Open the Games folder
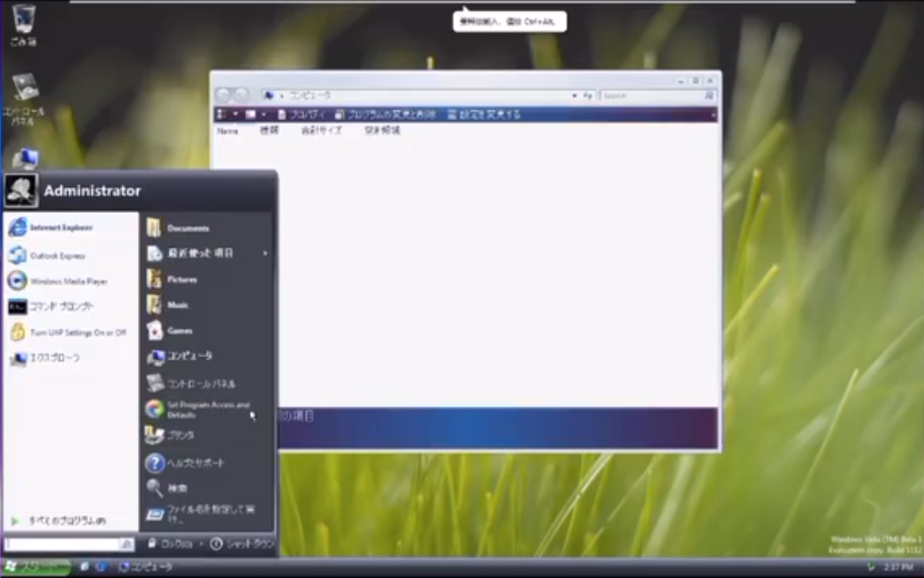 [179, 331]
